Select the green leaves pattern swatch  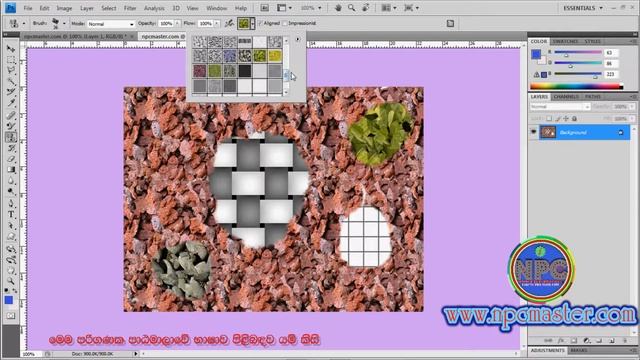tap(260, 56)
